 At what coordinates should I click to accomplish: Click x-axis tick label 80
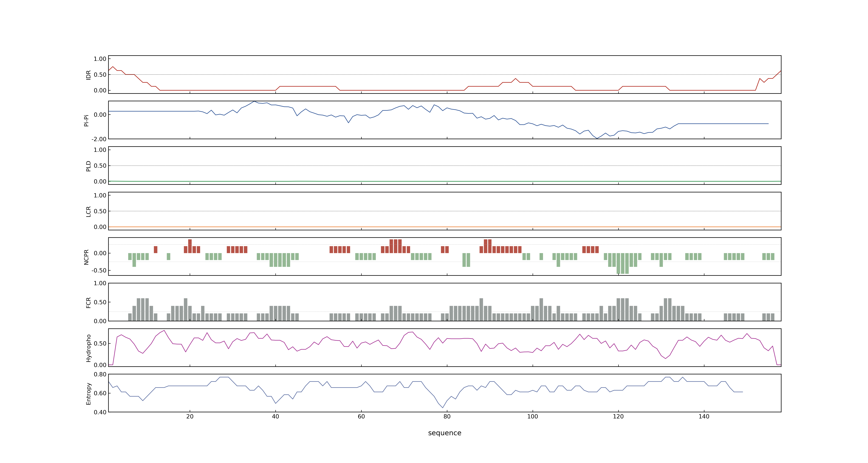pyautogui.click(x=447, y=416)
